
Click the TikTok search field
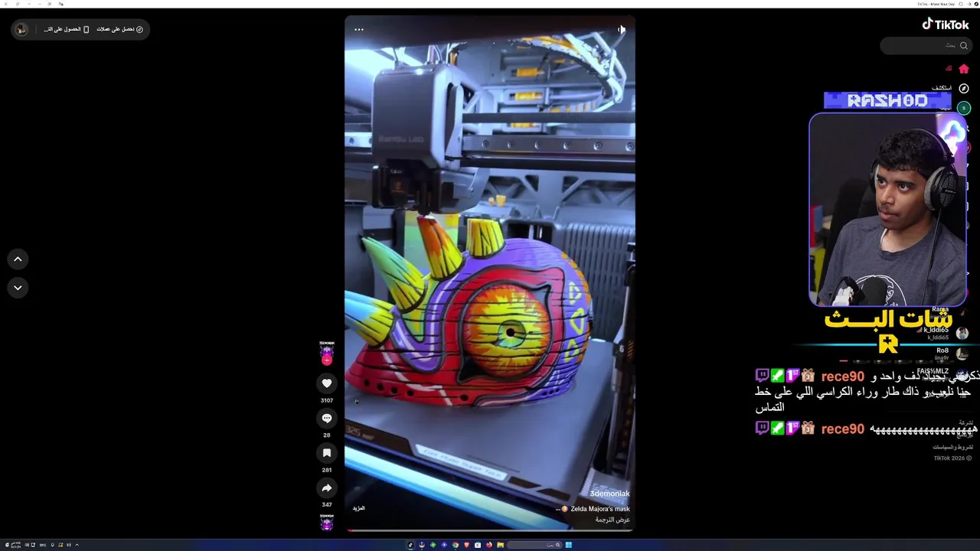pyautogui.click(x=926, y=46)
